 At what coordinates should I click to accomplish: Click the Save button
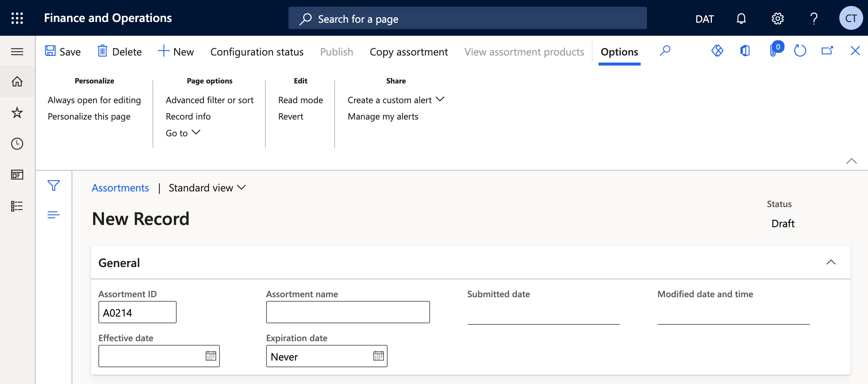tap(63, 51)
